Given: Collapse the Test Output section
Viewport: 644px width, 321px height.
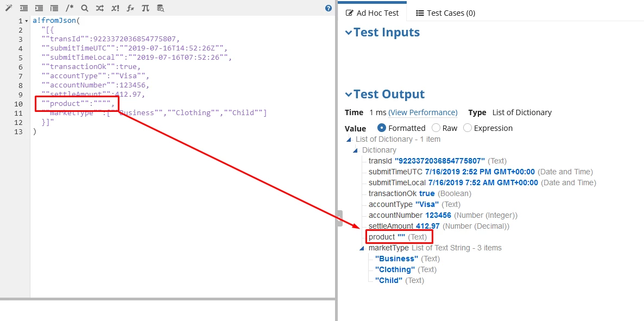Looking at the screenshot, I should point(349,95).
